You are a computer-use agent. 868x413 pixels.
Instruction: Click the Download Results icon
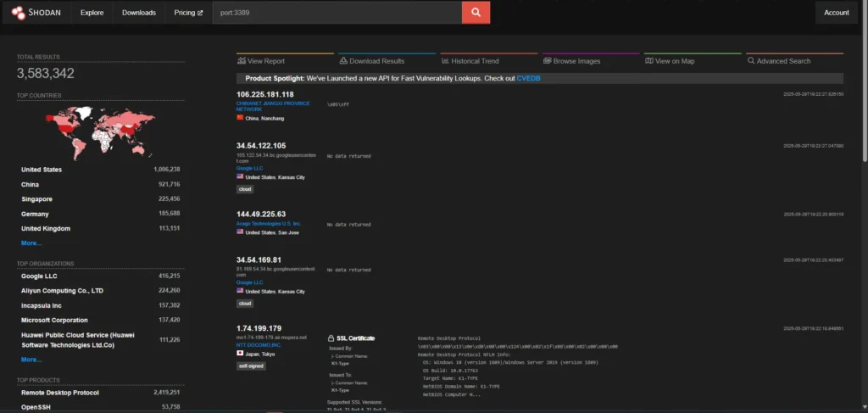[343, 60]
